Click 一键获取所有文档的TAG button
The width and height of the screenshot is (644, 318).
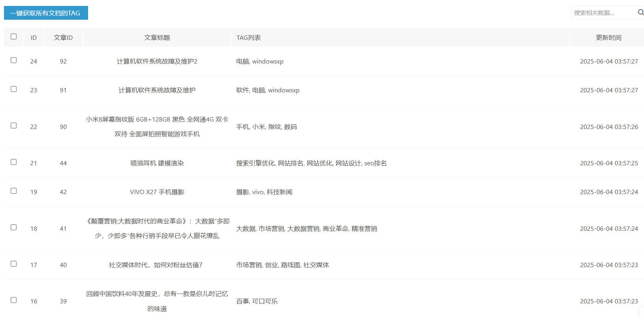pos(46,13)
